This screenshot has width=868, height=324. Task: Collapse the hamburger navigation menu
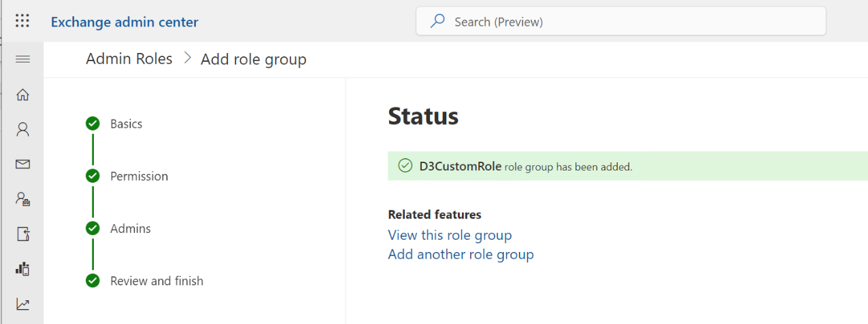point(22,59)
